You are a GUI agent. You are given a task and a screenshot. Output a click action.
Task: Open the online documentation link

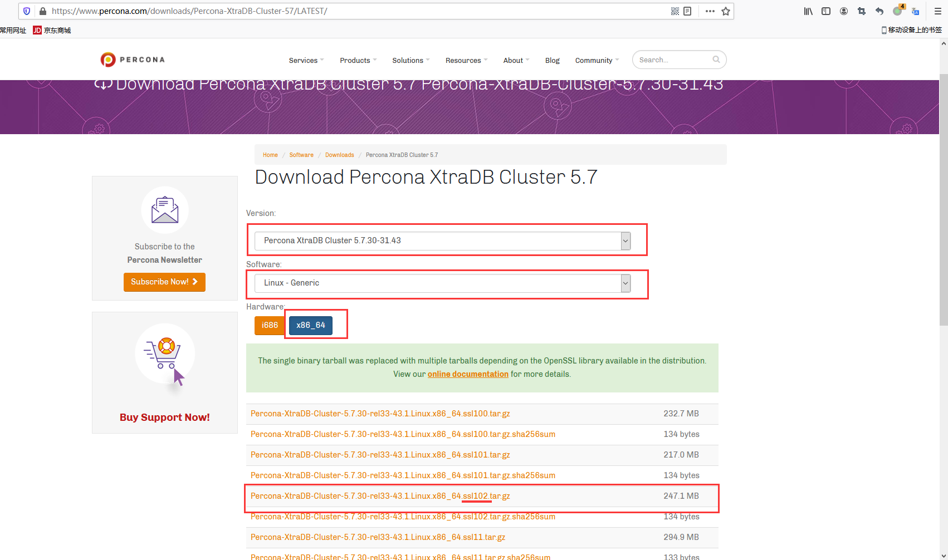pos(468,374)
